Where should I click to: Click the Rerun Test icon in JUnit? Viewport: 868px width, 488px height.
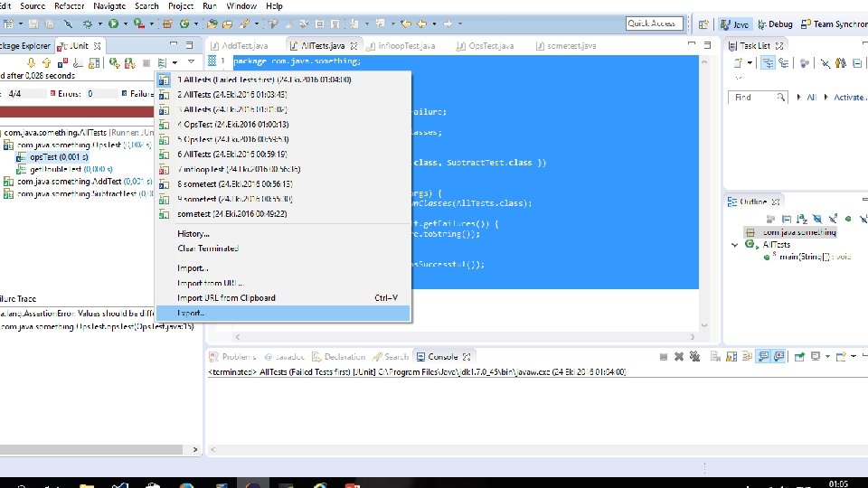point(115,63)
